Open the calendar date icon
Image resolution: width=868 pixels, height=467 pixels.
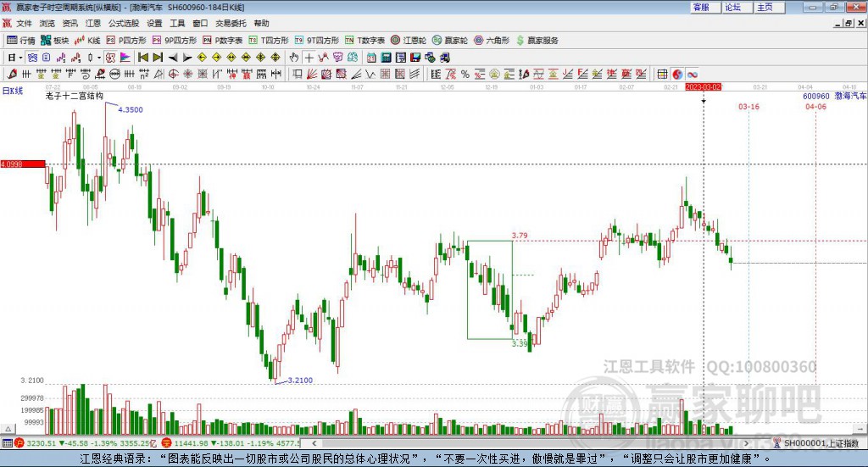coord(371,58)
